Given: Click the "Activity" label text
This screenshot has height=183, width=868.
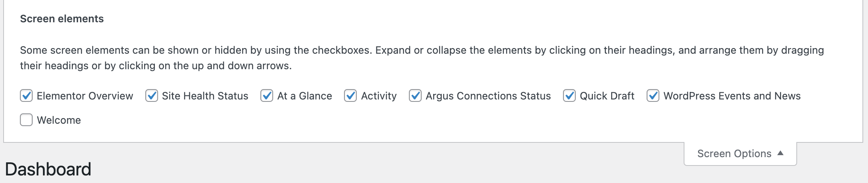Looking at the screenshot, I should 379,96.
